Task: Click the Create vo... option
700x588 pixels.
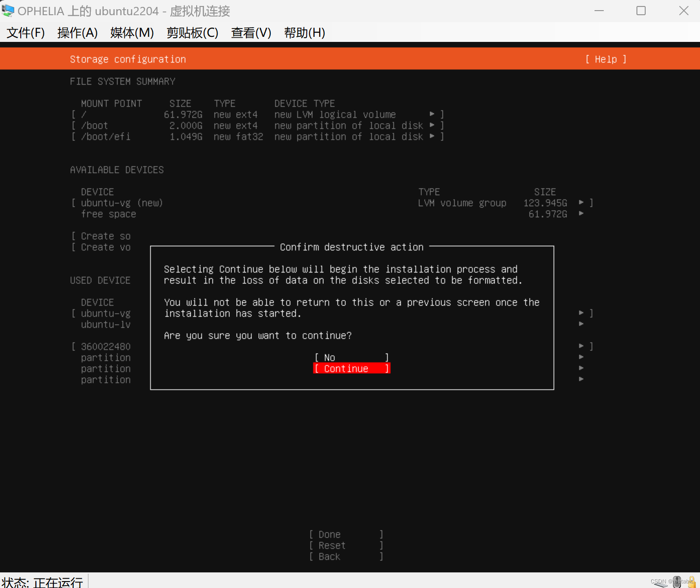Action: coord(101,247)
